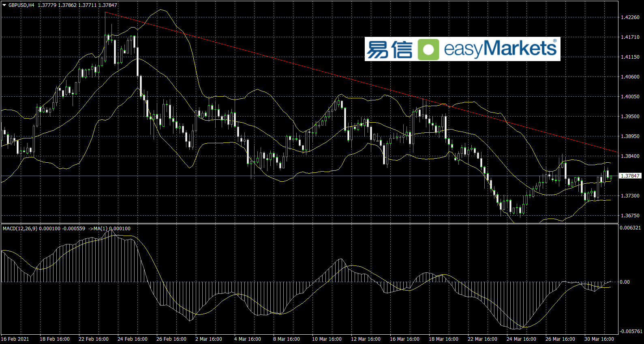Click the 易信 Chinese logo characters

[x=389, y=49]
